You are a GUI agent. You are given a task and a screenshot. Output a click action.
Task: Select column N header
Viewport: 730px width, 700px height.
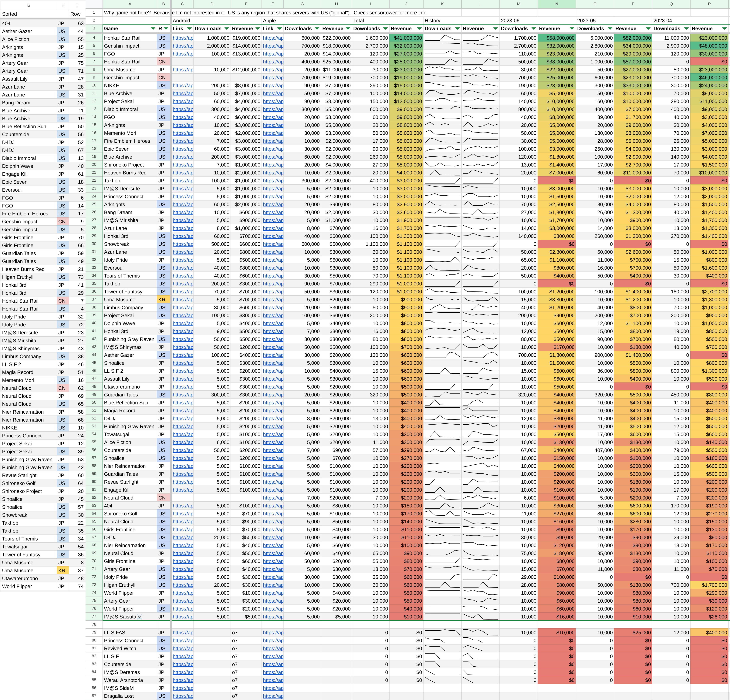(x=556, y=4)
